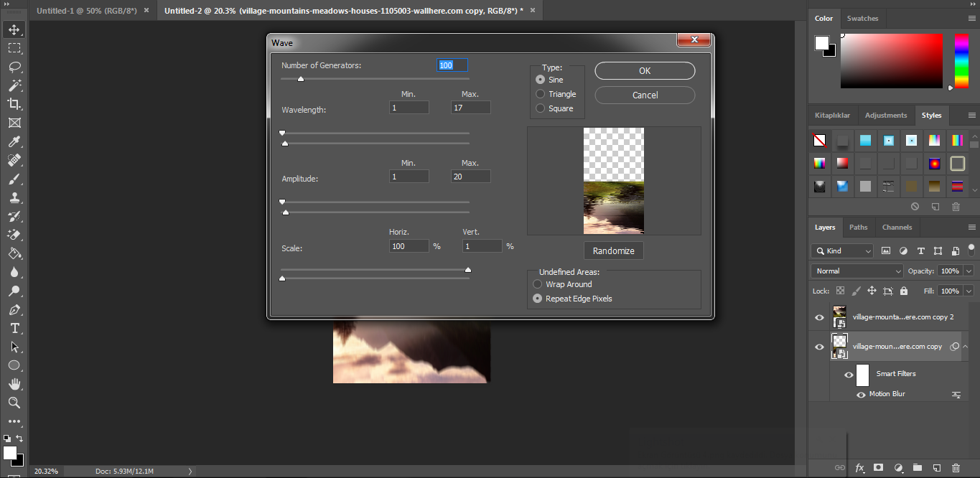Select Triangle wave type
The image size is (980, 478).
[541, 94]
